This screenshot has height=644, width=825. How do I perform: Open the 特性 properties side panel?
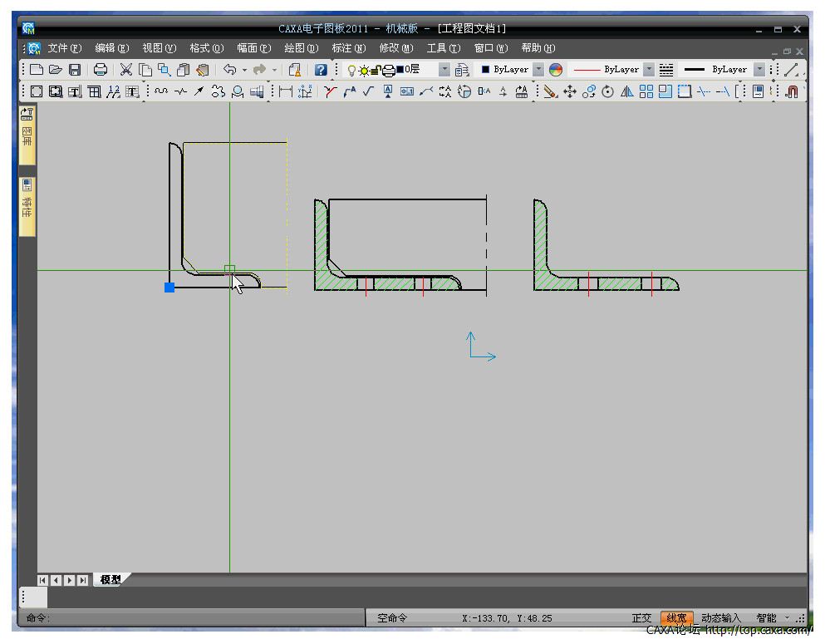pos(27,206)
